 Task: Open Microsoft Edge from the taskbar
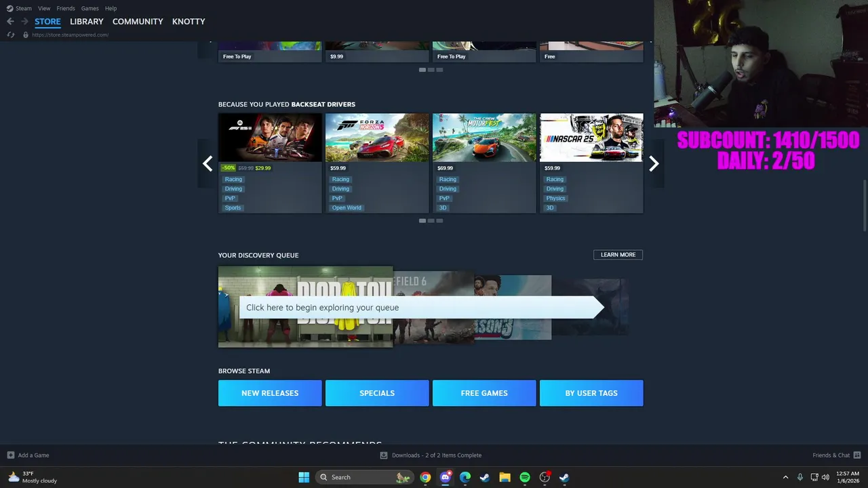[x=465, y=477]
